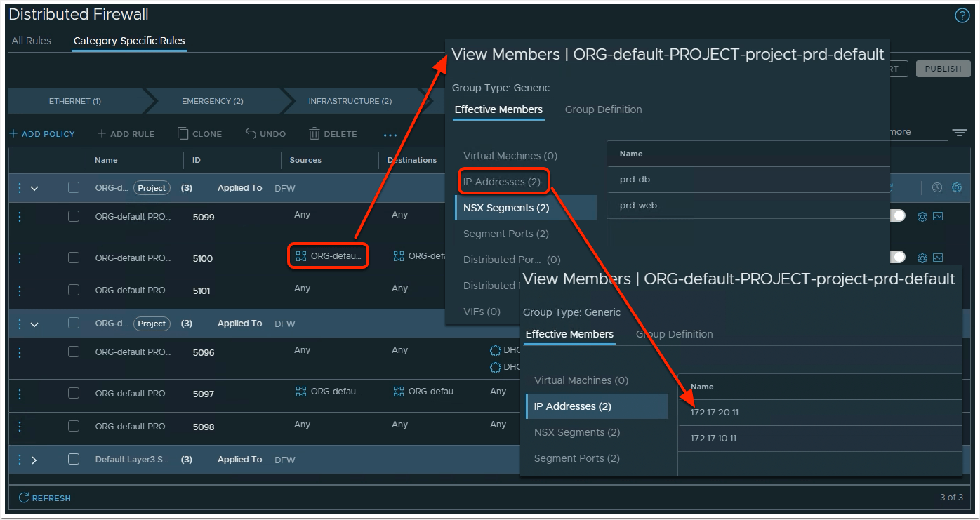This screenshot has width=980, height=520.
Task: Open Effective Members tab in the 172.17.20.11 panel
Action: click(569, 334)
